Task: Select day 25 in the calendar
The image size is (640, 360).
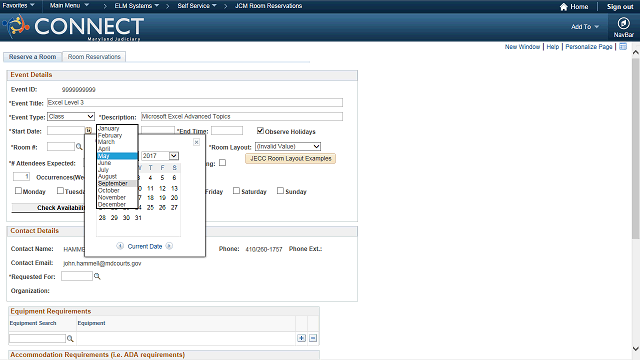Action: pyautogui.click(x=150, y=207)
